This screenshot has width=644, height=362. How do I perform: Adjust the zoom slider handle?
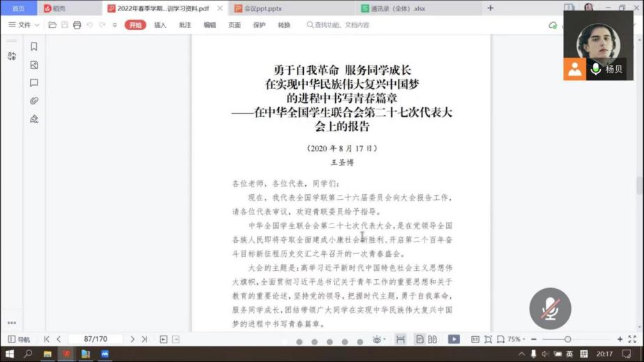point(568,339)
